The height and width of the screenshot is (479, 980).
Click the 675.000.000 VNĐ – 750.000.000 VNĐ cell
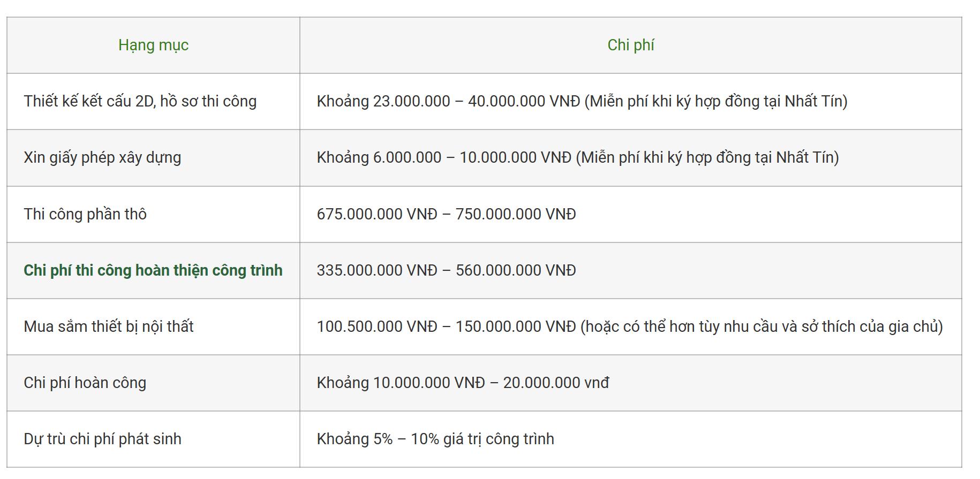pyautogui.click(x=630, y=214)
